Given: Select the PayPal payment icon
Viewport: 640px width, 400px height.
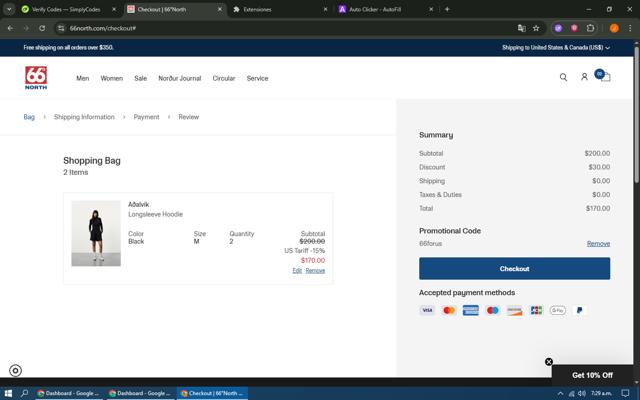Looking at the screenshot, I should click(579, 310).
